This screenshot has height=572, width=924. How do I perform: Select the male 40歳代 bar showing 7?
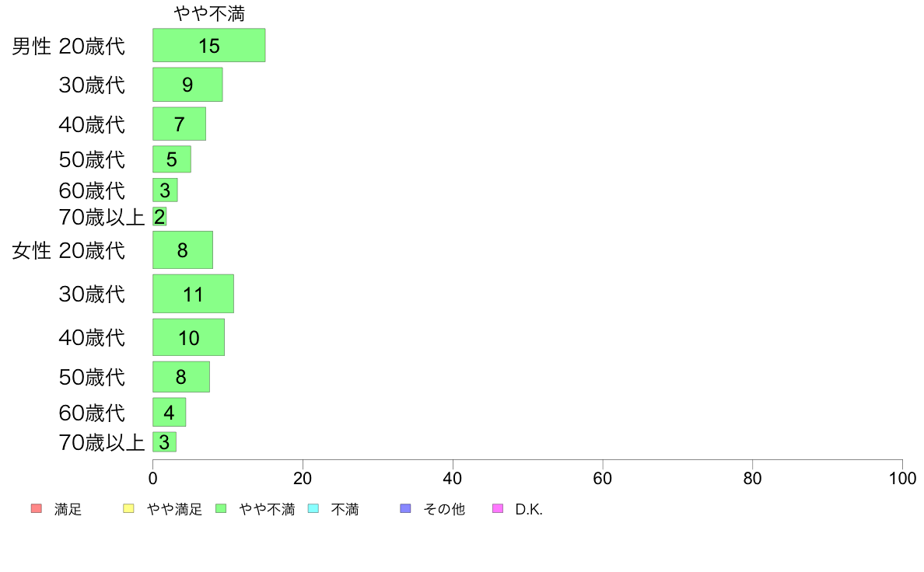pos(179,124)
